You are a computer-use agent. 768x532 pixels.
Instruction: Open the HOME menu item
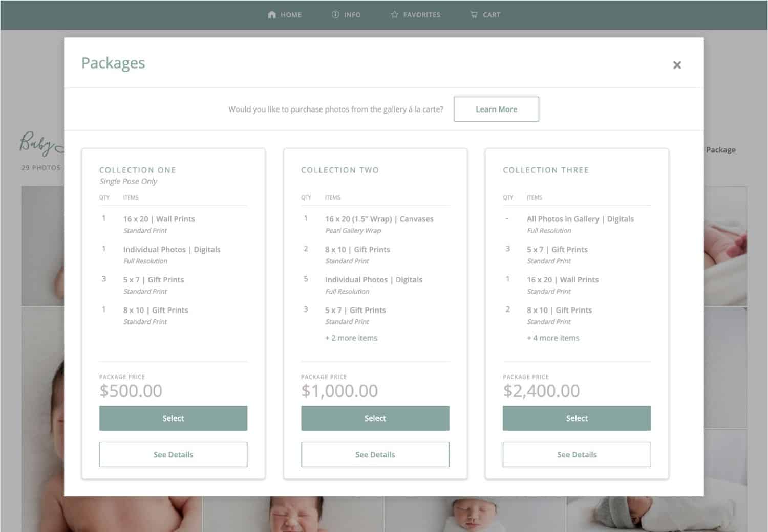click(290, 15)
